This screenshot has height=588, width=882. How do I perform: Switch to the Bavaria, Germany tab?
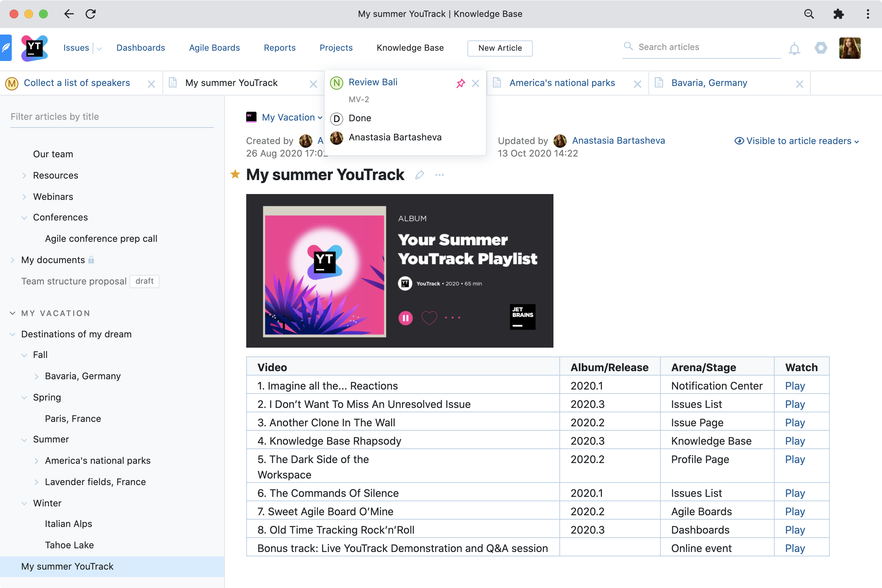pyautogui.click(x=709, y=82)
